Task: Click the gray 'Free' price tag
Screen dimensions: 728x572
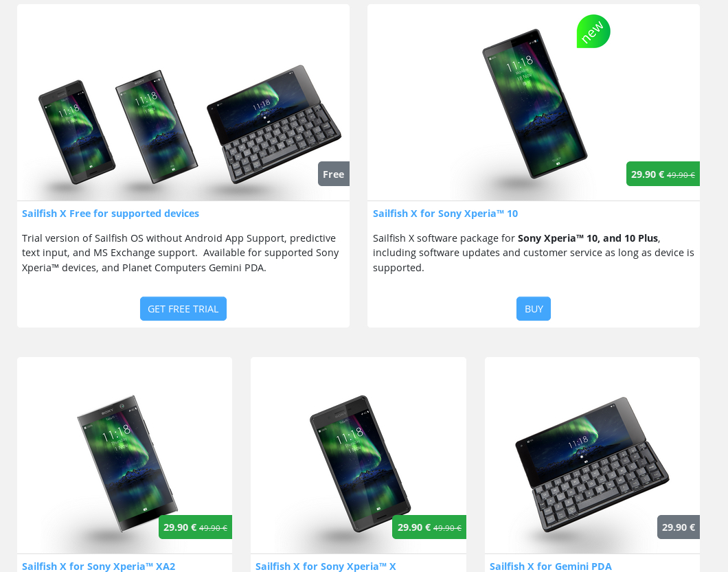Action: [x=334, y=174]
